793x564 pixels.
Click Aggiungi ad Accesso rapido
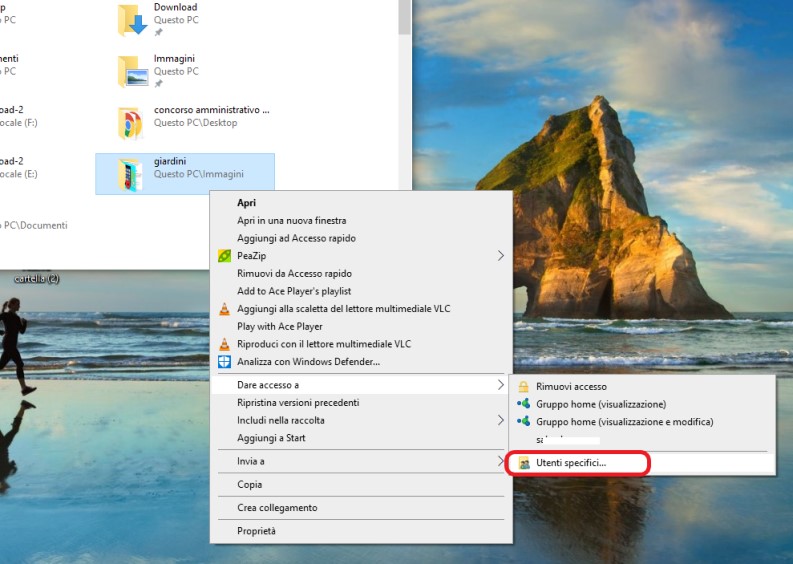(296, 238)
